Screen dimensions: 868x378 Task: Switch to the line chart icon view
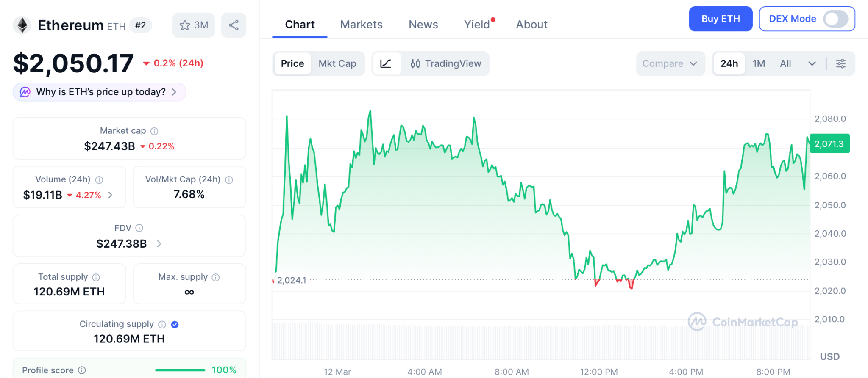(x=386, y=63)
